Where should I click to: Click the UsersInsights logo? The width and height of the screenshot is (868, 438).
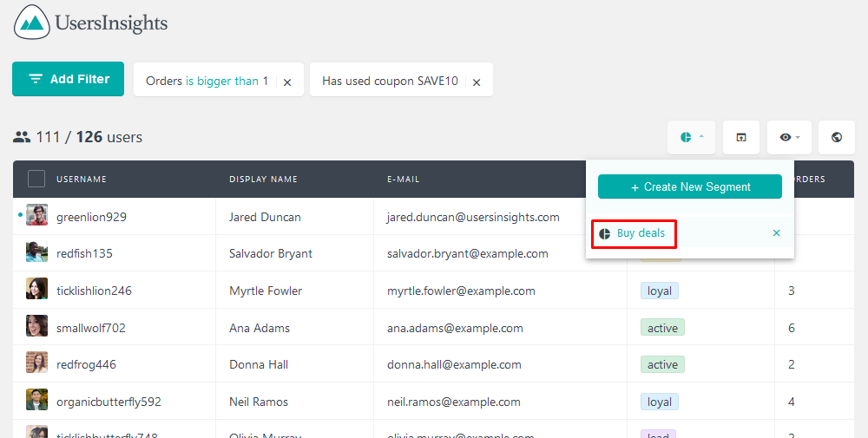(91, 23)
